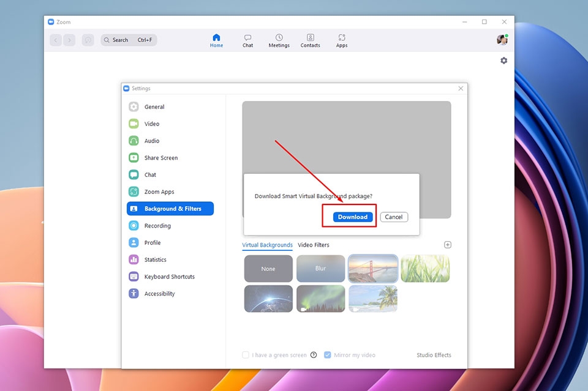Screen dimensions: 588x391
Task: Select Earth from space background
Action: pyautogui.click(x=268, y=299)
